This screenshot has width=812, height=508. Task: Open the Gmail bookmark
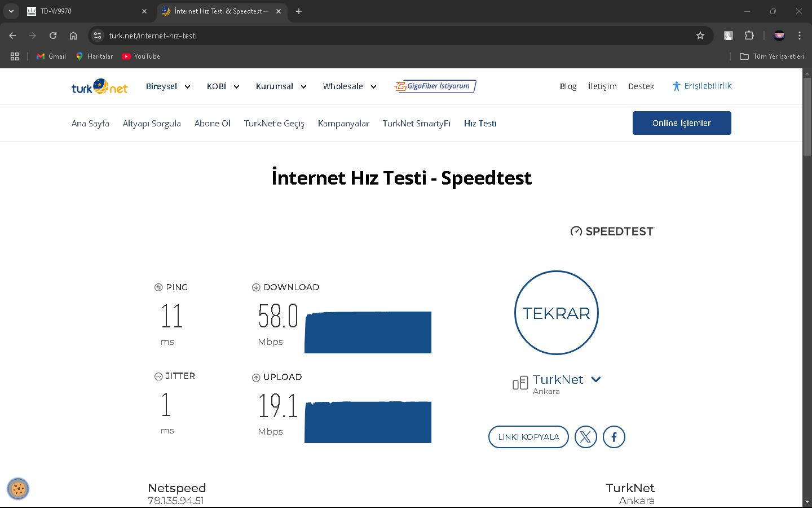51,56
